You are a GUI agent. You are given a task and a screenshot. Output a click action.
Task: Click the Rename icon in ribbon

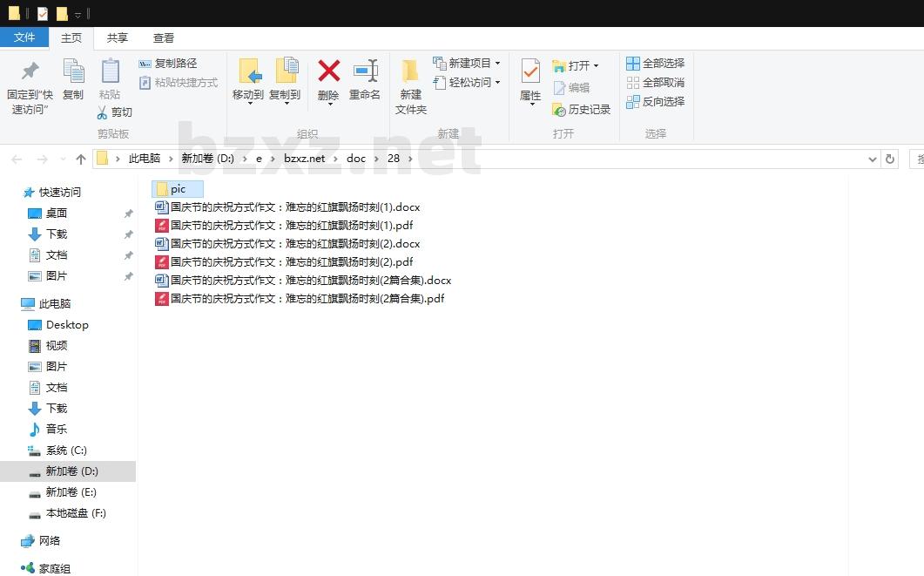pos(365,71)
